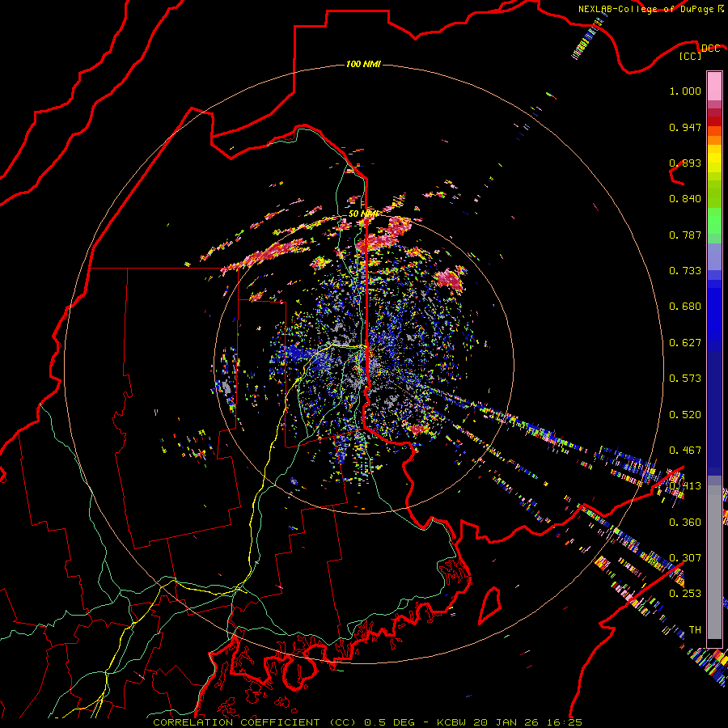Image resolution: width=728 pixels, height=728 pixels.
Task: Click the 0.680 scale value
Action: pyautogui.click(x=685, y=307)
